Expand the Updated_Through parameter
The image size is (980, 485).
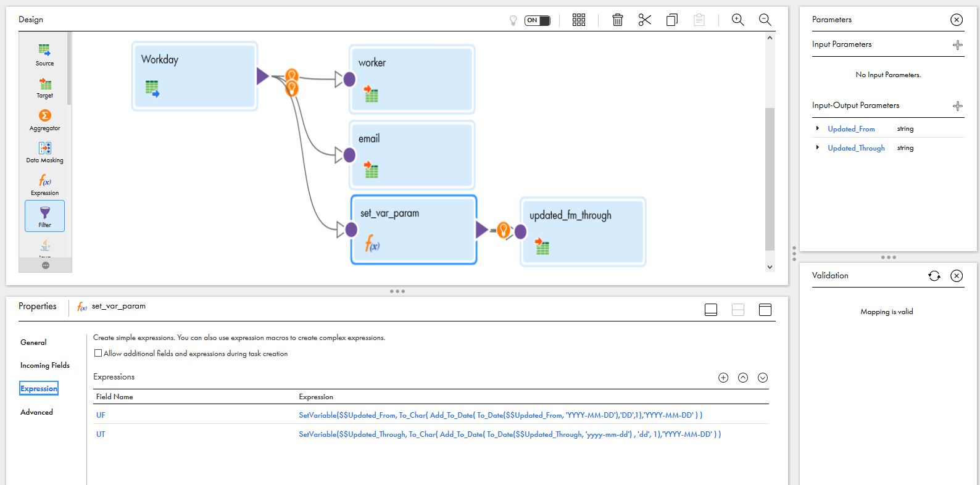818,147
